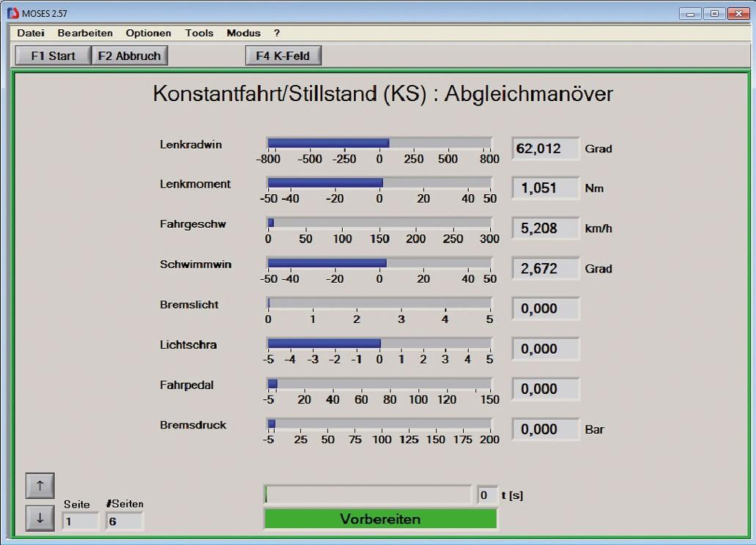Click the Lenkradwin label

tap(191, 145)
